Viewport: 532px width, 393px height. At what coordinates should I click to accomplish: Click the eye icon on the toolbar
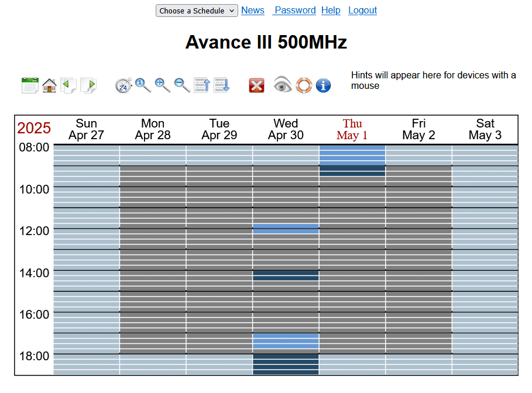(283, 85)
